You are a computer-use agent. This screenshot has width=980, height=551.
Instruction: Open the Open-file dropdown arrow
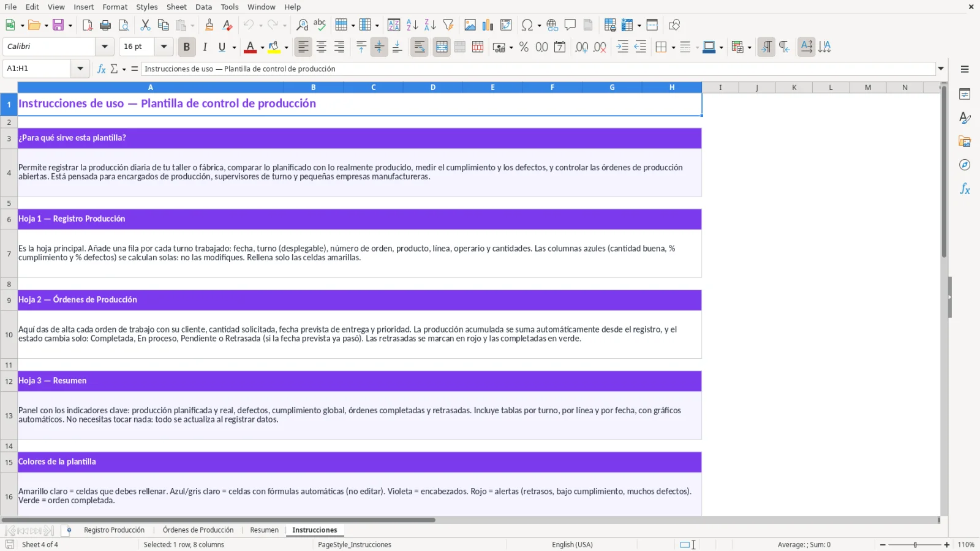pyautogui.click(x=46, y=25)
